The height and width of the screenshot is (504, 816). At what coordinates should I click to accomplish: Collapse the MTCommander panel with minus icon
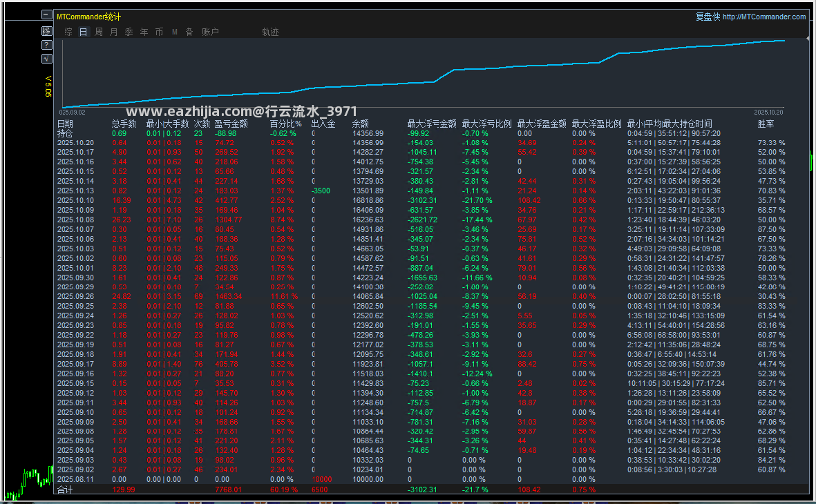click(x=47, y=15)
